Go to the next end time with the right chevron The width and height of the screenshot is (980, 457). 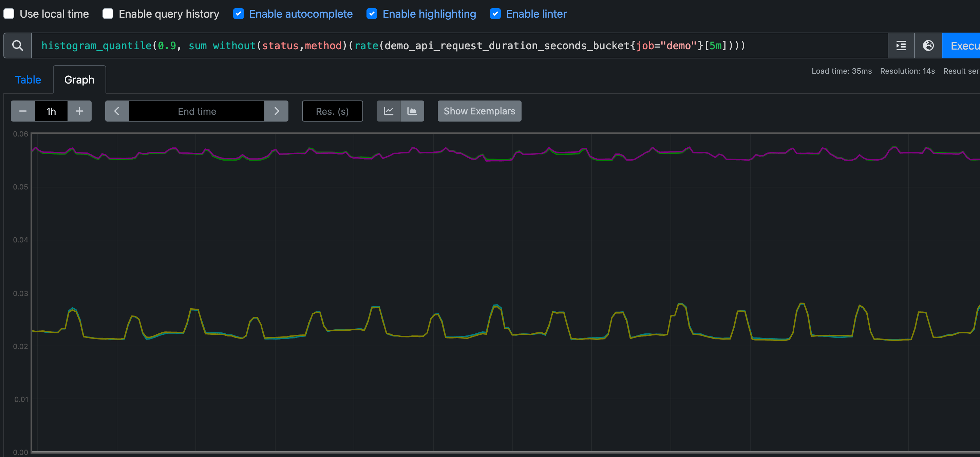[277, 111]
